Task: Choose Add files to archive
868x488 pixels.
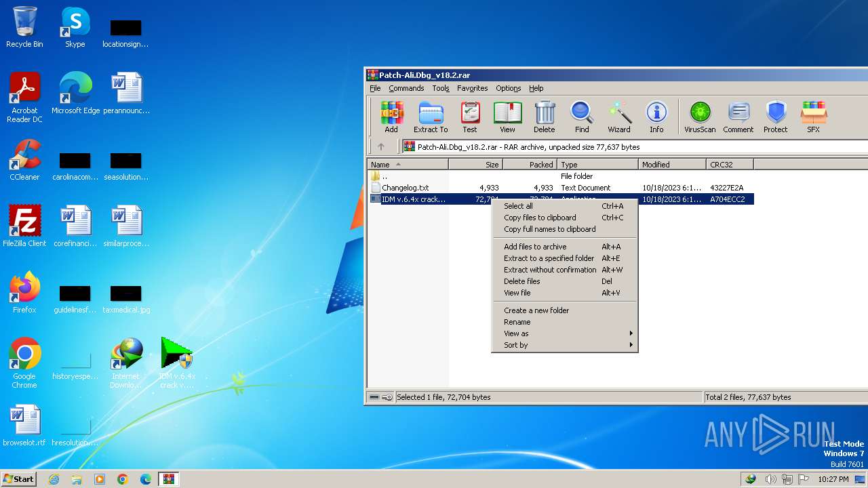Action: coord(564,247)
